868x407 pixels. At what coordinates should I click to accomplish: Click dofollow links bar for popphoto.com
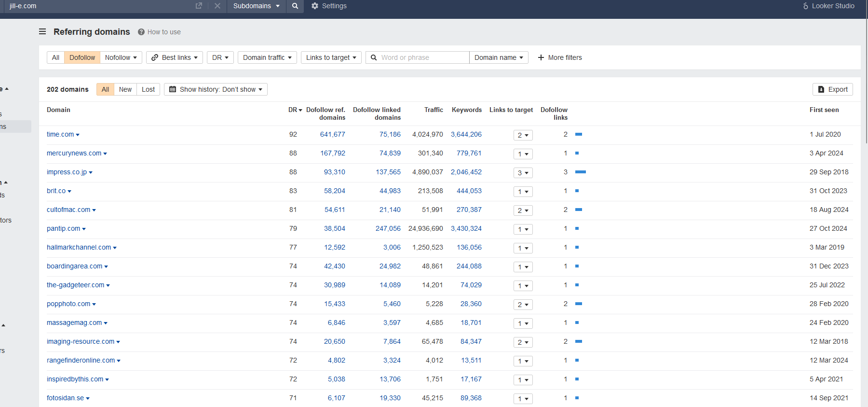(579, 304)
